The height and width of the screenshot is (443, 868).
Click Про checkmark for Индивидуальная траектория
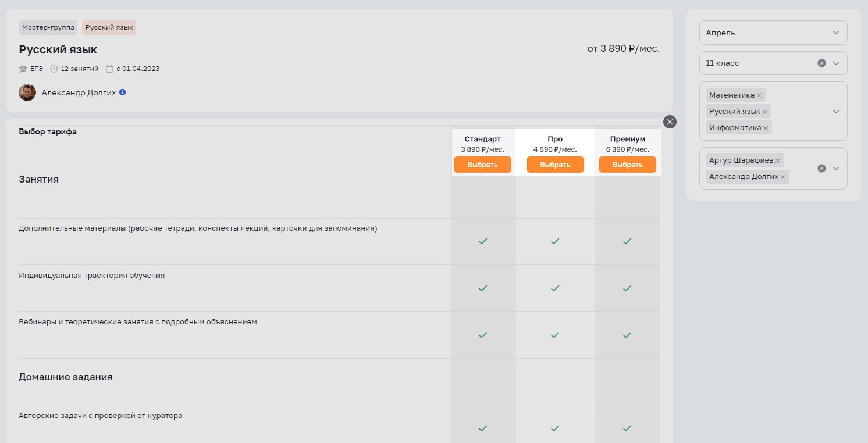click(x=555, y=288)
